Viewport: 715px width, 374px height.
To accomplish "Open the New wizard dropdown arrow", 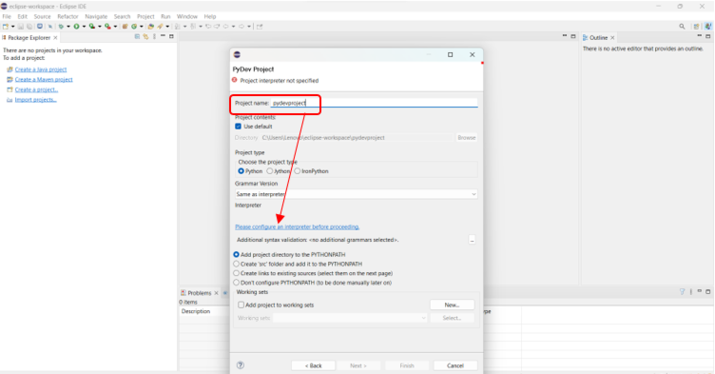I will pos(13,26).
